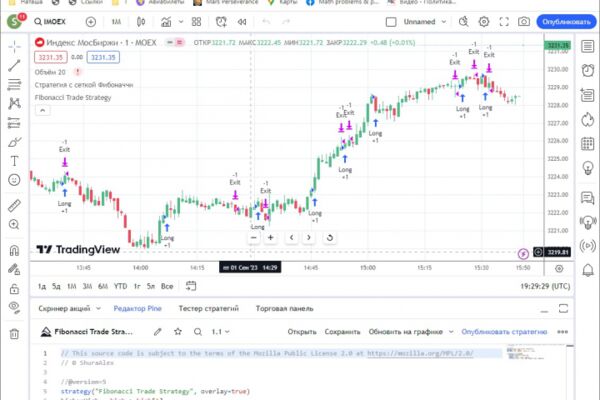The height and width of the screenshot is (400, 600).
Task: Select the text annotation tool
Action: [x=15, y=161]
